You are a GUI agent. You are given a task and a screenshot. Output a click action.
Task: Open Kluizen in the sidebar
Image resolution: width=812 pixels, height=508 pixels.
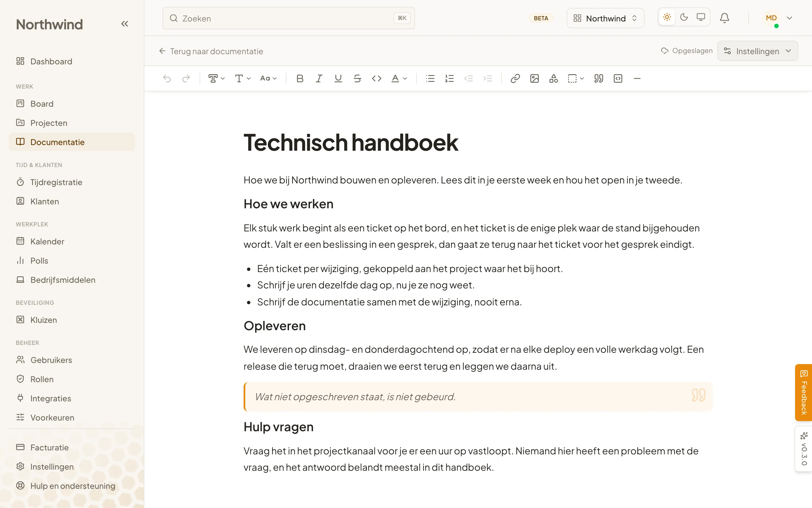[72, 320]
